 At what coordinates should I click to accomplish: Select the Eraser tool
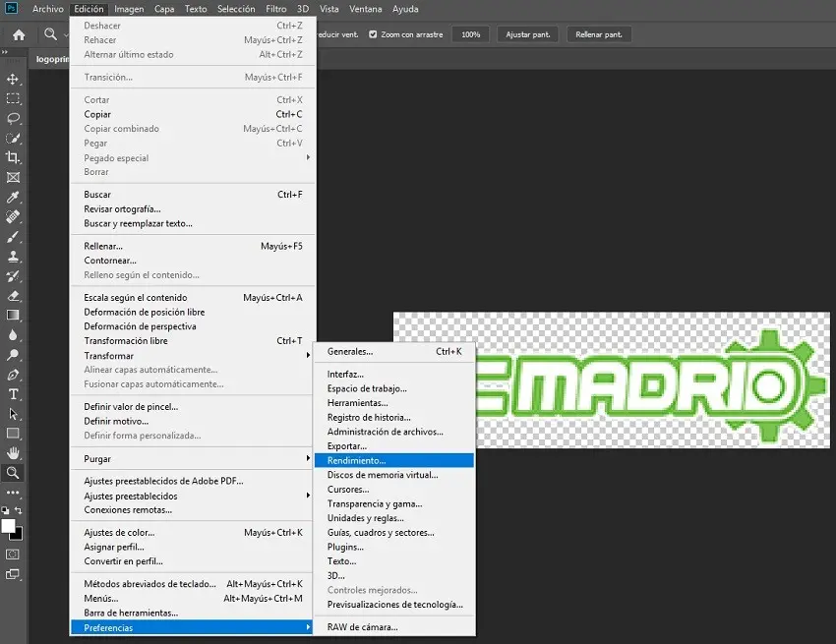[13, 296]
